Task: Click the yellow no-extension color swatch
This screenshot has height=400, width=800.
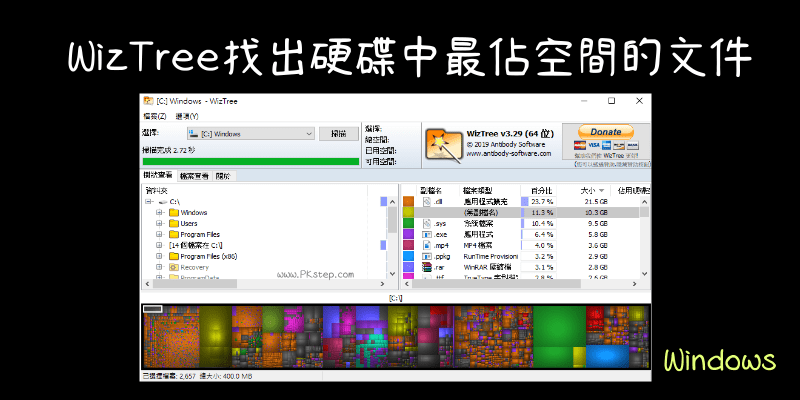Action: click(x=408, y=212)
